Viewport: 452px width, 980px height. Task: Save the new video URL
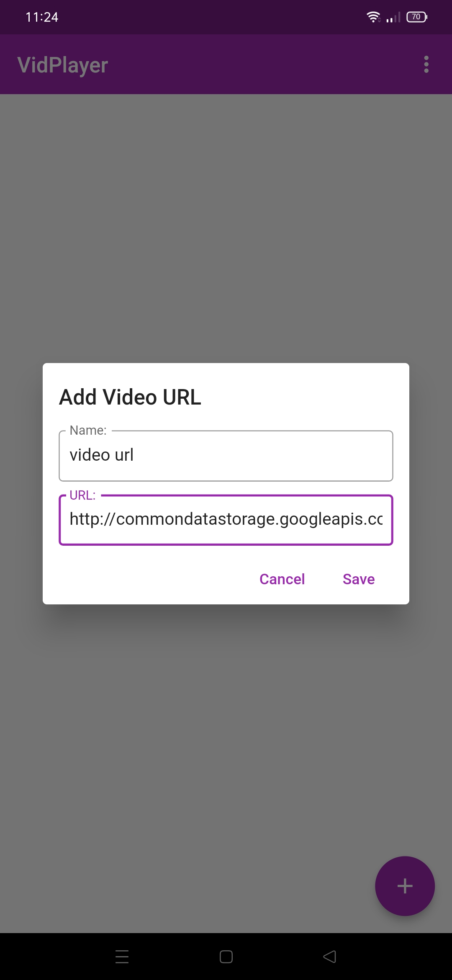359,579
